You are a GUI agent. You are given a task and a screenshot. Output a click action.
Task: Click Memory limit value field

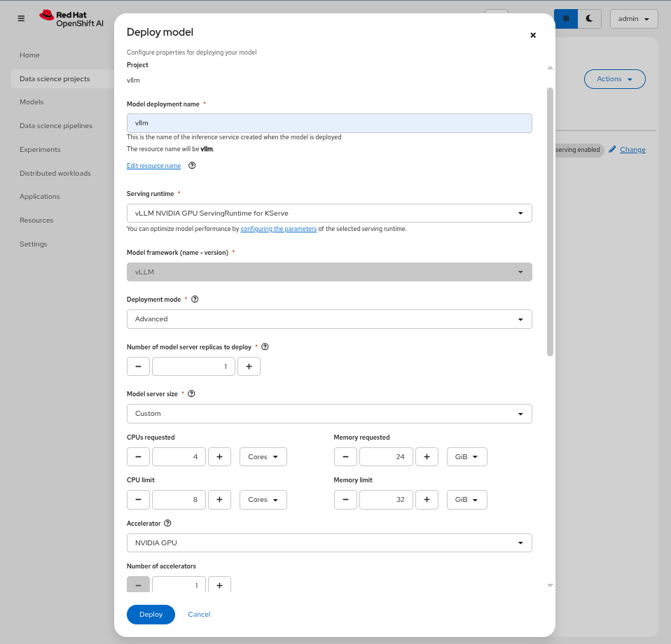[386, 500]
